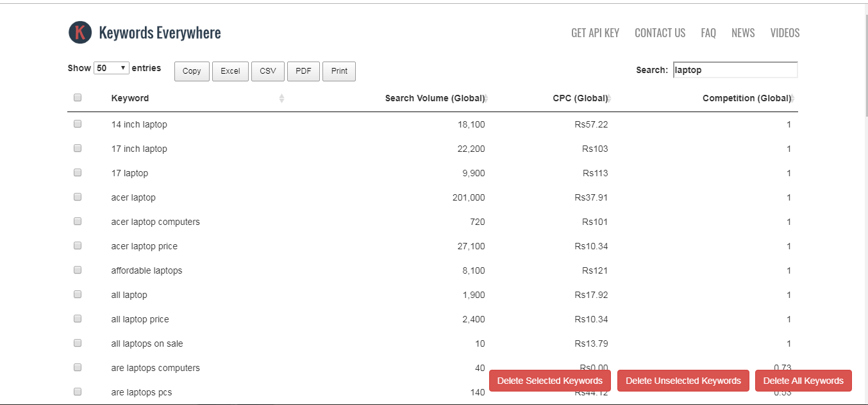The image size is (868, 405).
Task: Click Delete Unselected Keywords button
Action: coord(683,381)
